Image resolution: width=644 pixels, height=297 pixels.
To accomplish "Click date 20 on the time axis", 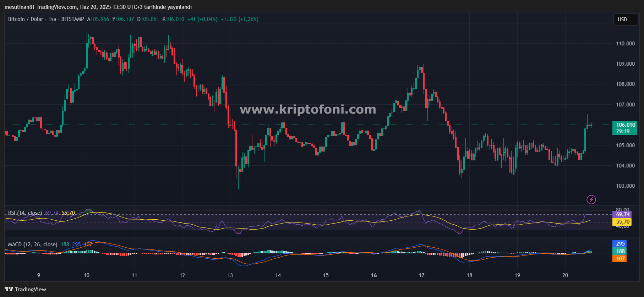I will point(565,275).
